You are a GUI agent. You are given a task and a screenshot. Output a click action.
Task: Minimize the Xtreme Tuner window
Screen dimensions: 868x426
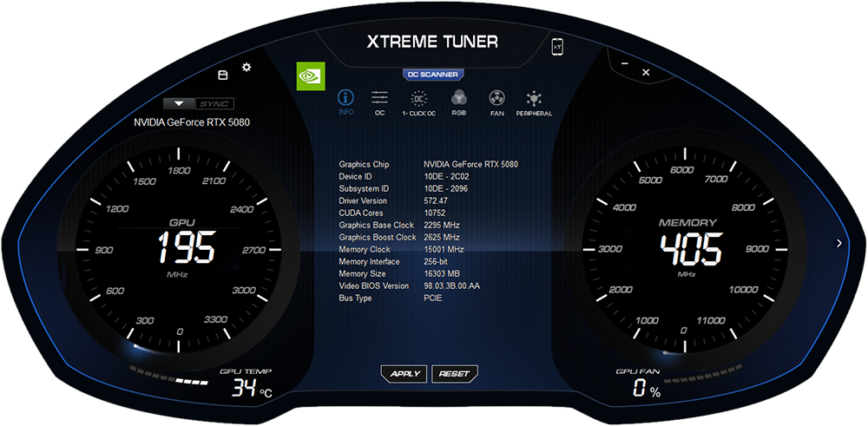pyautogui.click(x=624, y=63)
